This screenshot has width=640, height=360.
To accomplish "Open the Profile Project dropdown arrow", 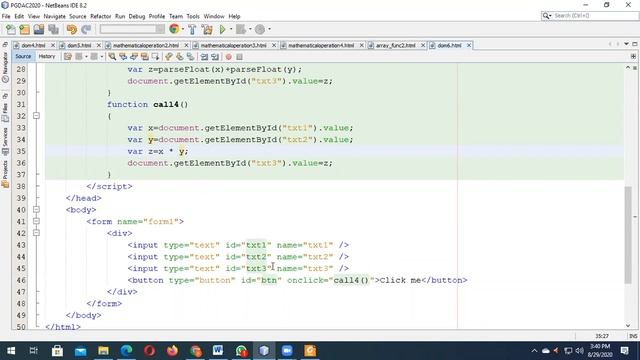I will (x=269, y=29).
